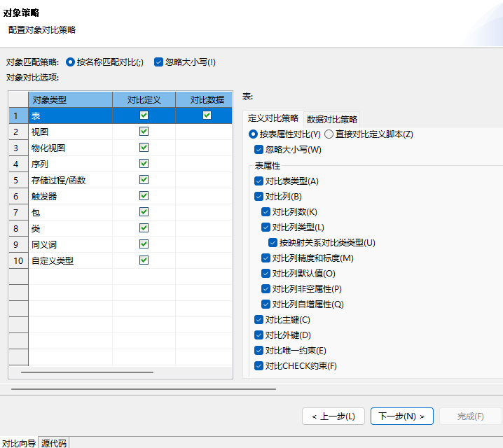Toggle 对比唯一约束(E) checkbox
503x448 pixels.
[259, 350]
